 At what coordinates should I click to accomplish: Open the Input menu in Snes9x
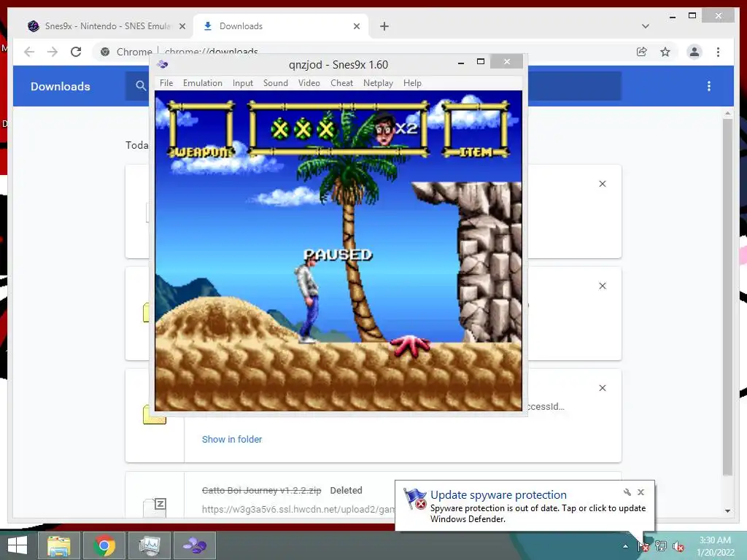(x=242, y=83)
